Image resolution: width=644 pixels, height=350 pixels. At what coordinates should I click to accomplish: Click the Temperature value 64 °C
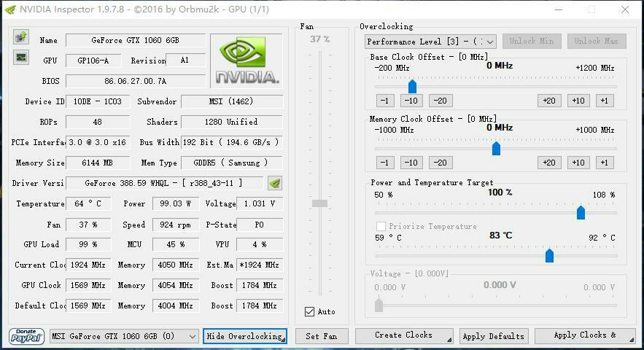tap(88, 203)
